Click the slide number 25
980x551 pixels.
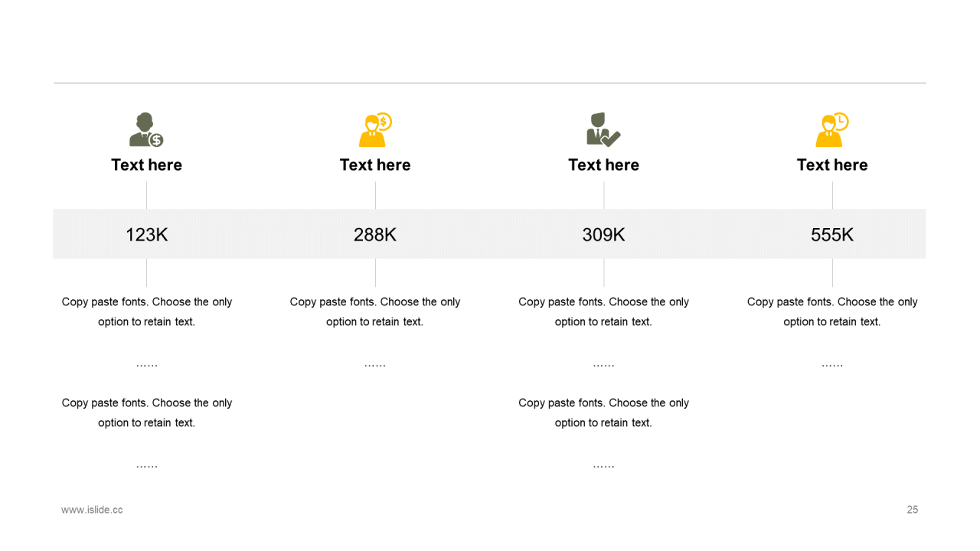(913, 510)
